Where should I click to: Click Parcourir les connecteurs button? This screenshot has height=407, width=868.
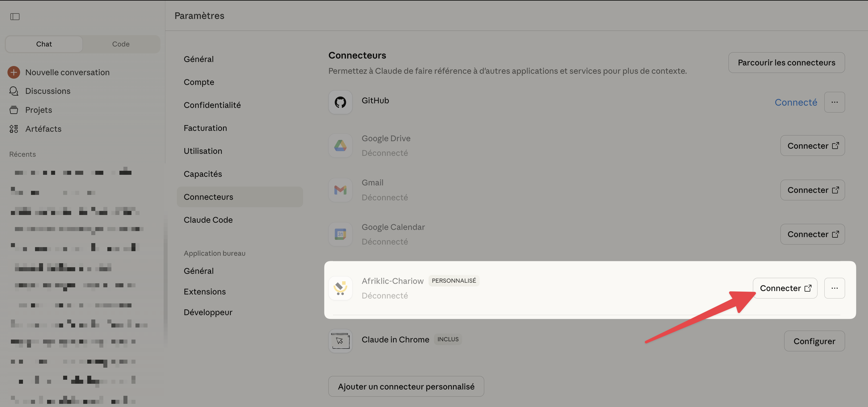(786, 63)
